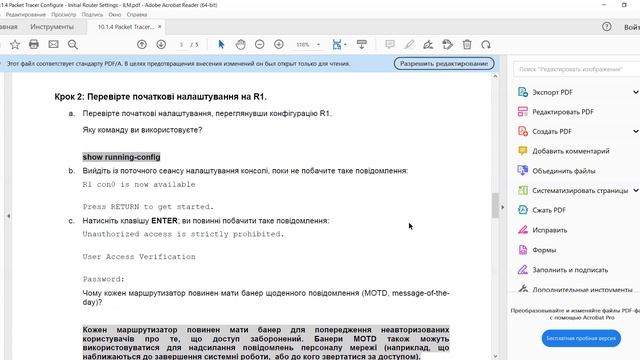
Task: Open the Справка menu
Action: coord(137,15)
